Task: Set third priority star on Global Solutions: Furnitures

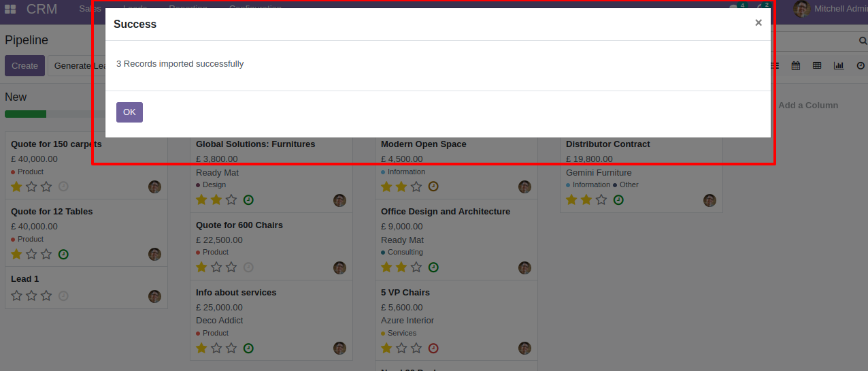Action: pyautogui.click(x=231, y=199)
